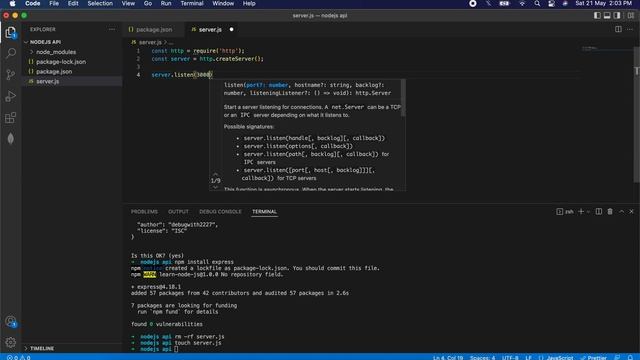This screenshot has height=360, width=640.
Task: Click the Explorer more actions ellipsis
Action: (x=112, y=29)
